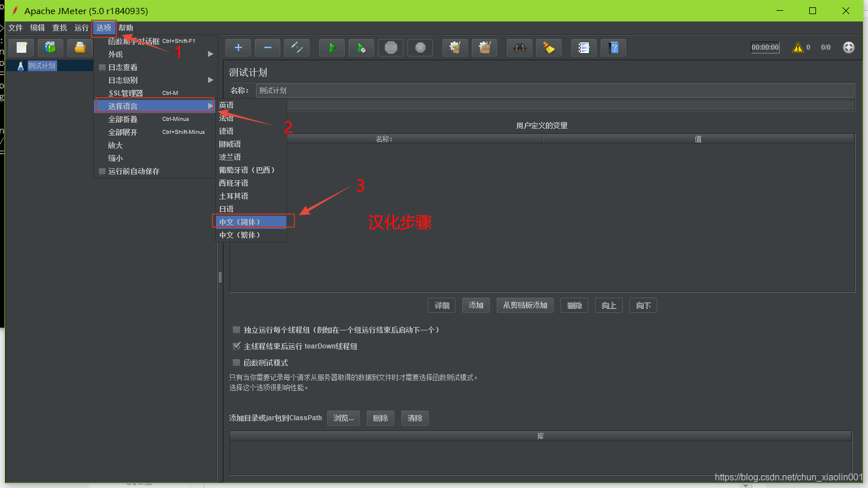This screenshot has width=868, height=488.
Task: Click the Clear results broom icon
Action: [455, 47]
